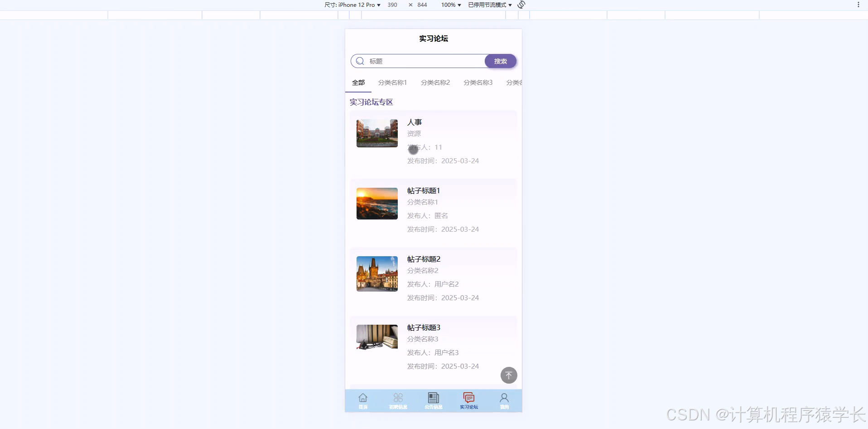Viewport: 868px width, 429px height.
Task: Switch to the 分类名称3 tab
Action: [477, 83]
